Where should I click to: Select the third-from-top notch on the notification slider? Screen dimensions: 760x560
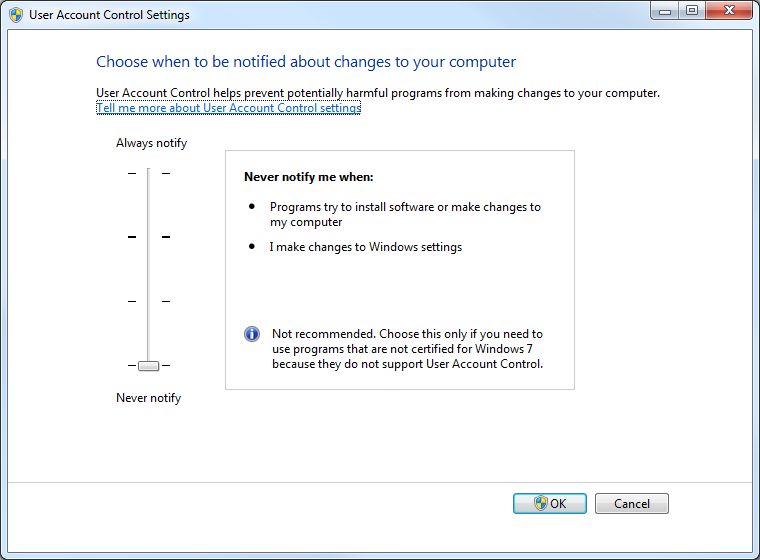point(148,301)
